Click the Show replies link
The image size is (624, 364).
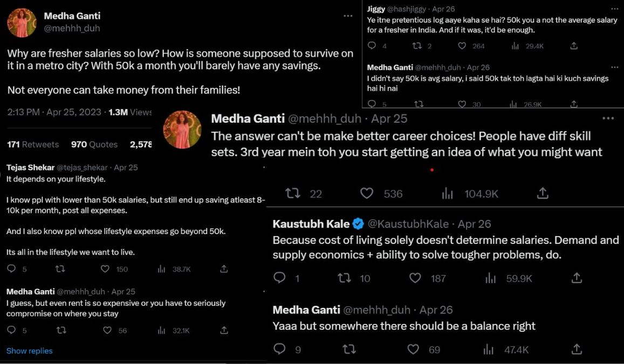(x=29, y=351)
